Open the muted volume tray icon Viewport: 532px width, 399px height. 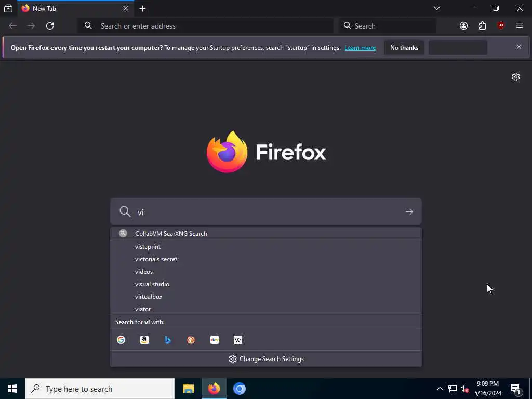click(464, 389)
